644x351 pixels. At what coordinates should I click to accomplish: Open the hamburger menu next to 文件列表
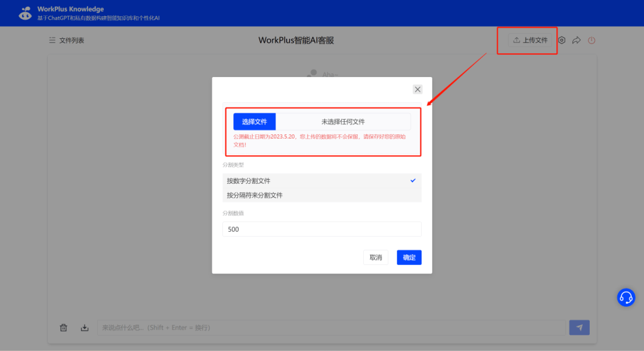point(51,40)
